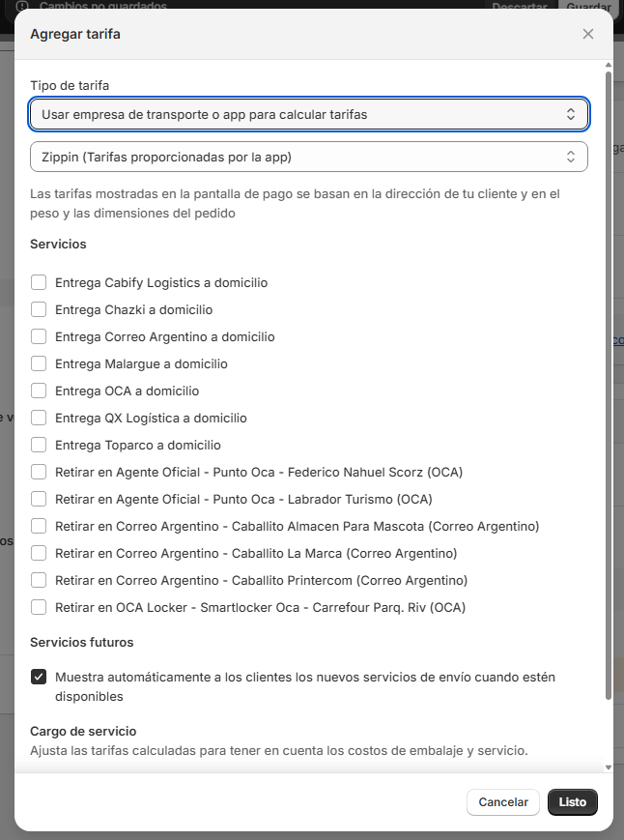Confirm with the Listo button
Viewport: 624px width, 840px height.
pyautogui.click(x=573, y=802)
